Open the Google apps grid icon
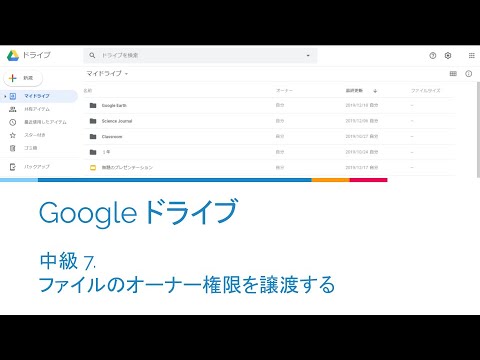Image resolution: width=480 pixels, height=360 pixels. pos(472,56)
